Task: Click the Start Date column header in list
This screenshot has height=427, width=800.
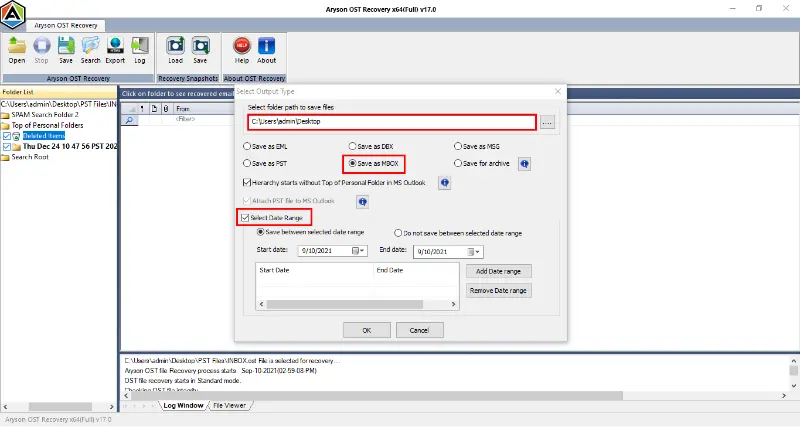Action: pyautogui.click(x=314, y=270)
